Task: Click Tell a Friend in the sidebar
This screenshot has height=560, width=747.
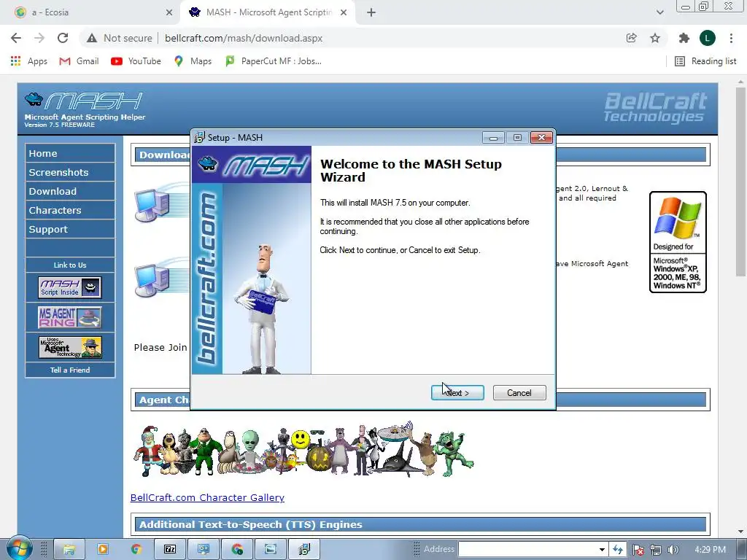Action: (x=70, y=370)
